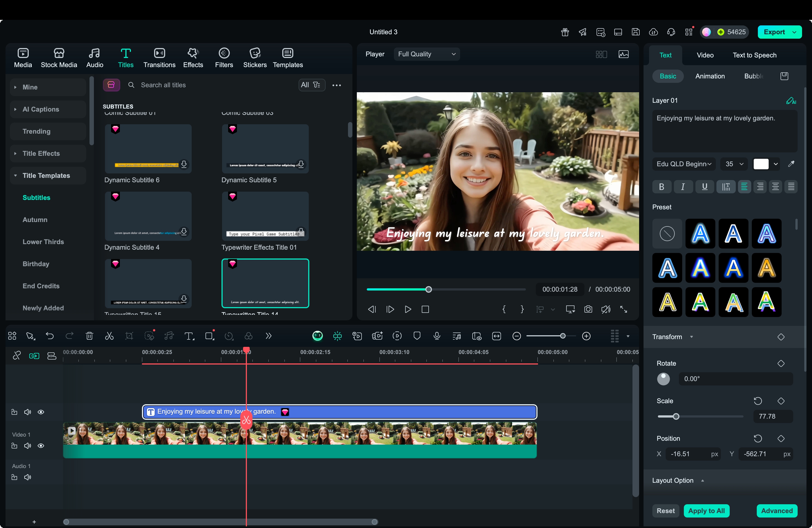Click the split scissors icon in timeline toolbar
Screen dimensions: 812x528
(109, 336)
